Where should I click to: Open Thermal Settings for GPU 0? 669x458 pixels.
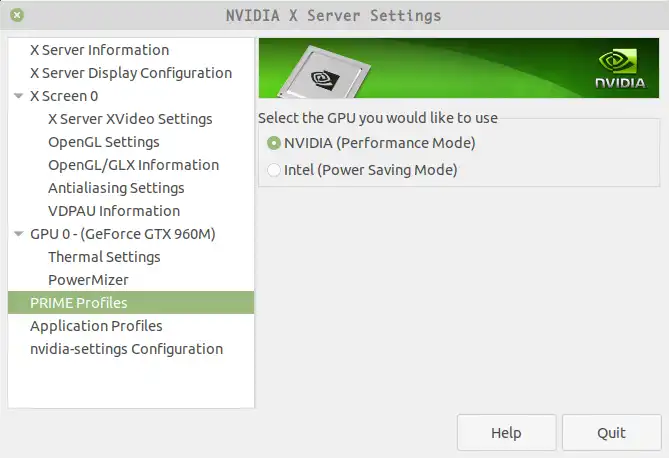104,257
